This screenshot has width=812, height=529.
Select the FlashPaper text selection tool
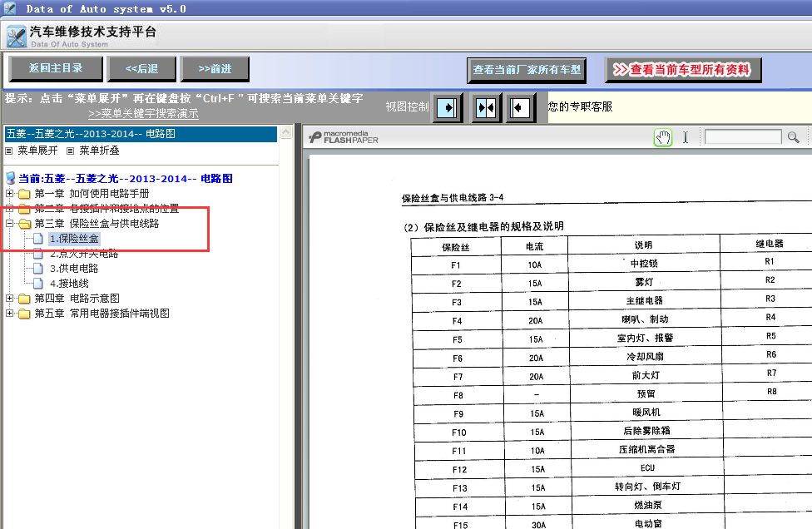pyautogui.click(x=686, y=137)
